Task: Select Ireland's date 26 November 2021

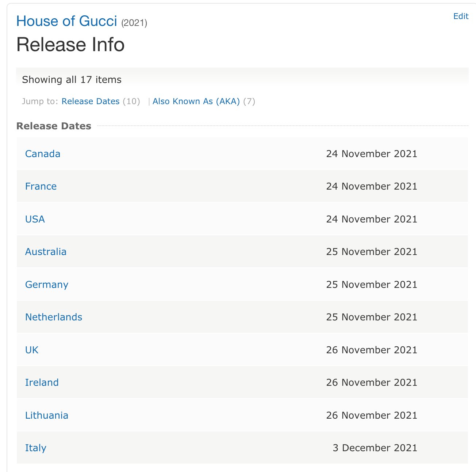Action: coord(372,382)
